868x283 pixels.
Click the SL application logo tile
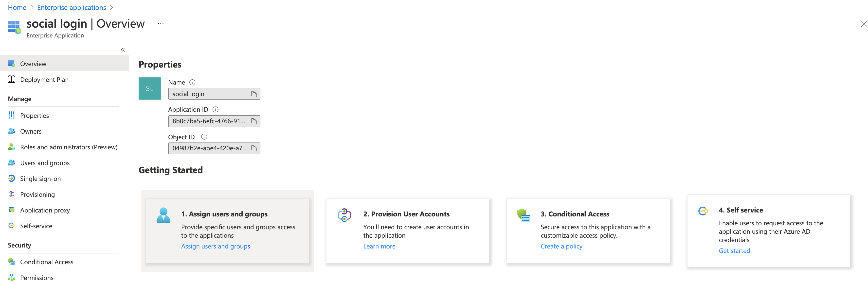coord(150,88)
